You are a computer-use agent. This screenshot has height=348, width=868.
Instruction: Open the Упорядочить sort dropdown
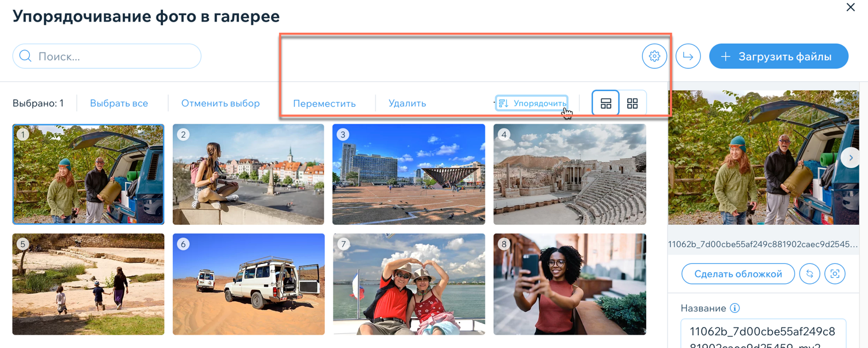532,103
